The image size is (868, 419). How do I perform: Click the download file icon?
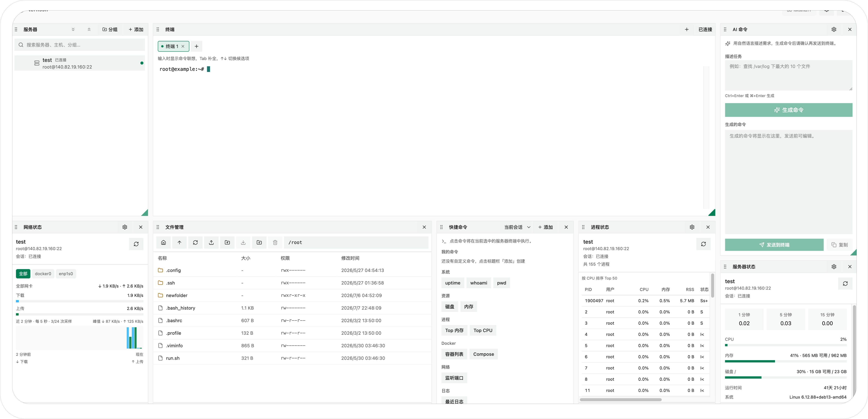243,242
